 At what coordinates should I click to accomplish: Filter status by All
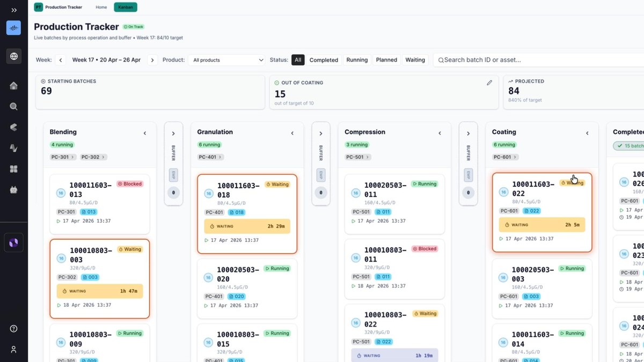tap(298, 60)
